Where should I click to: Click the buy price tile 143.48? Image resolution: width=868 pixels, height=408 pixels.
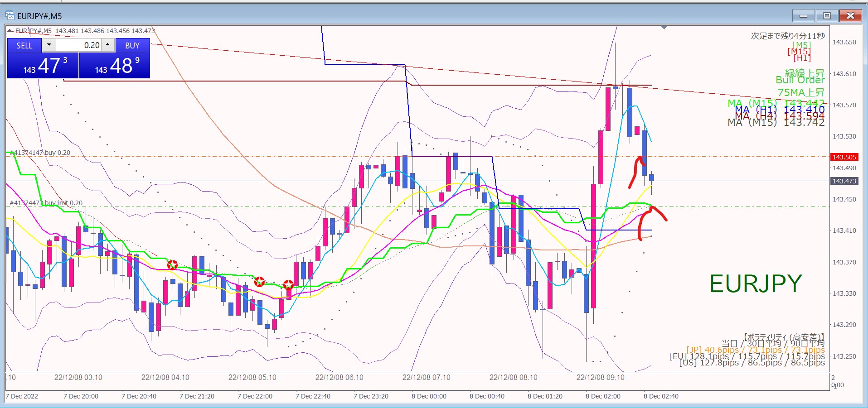point(115,66)
